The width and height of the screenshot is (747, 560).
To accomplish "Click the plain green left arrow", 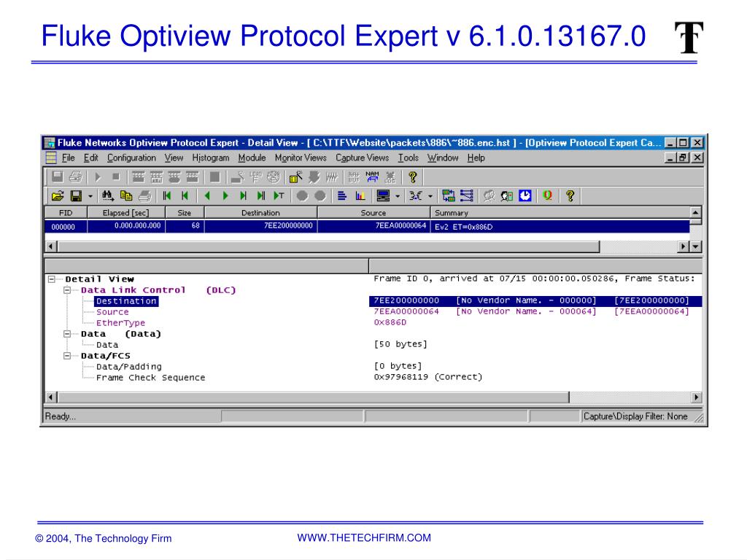I will coord(206,195).
